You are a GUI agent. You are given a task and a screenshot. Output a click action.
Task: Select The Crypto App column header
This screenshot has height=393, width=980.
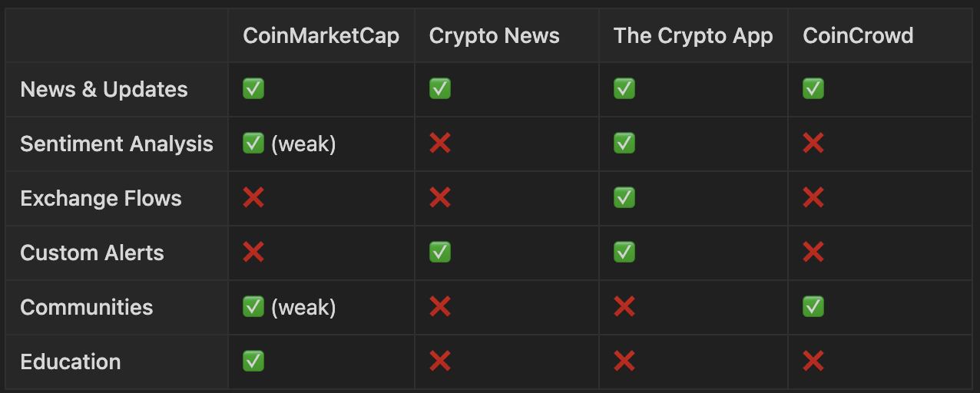(693, 35)
